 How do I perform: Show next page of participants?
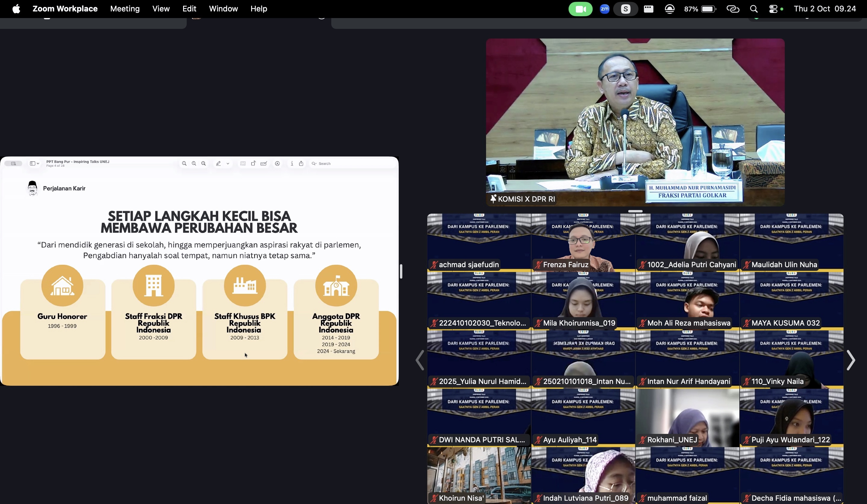click(x=851, y=360)
